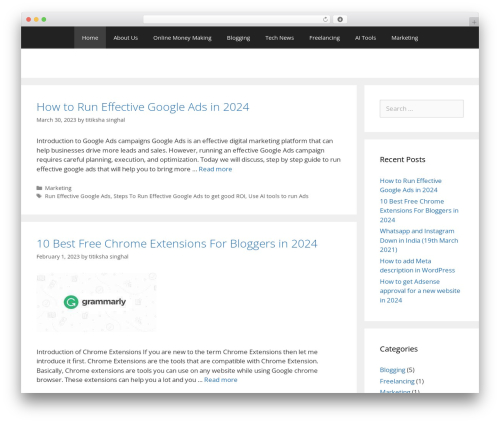The height and width of the screenshot is (423, 500).
Task: Open recent post 10 Best Free Chrome Extensions
Action: [x=419, y=211]
